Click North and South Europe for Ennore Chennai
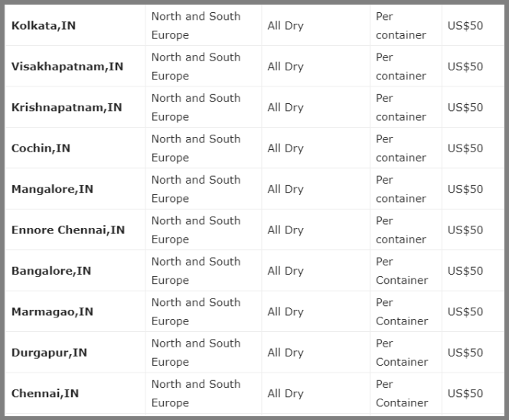Viewport: 509px width, 420px height. click(x=196, y=230)
